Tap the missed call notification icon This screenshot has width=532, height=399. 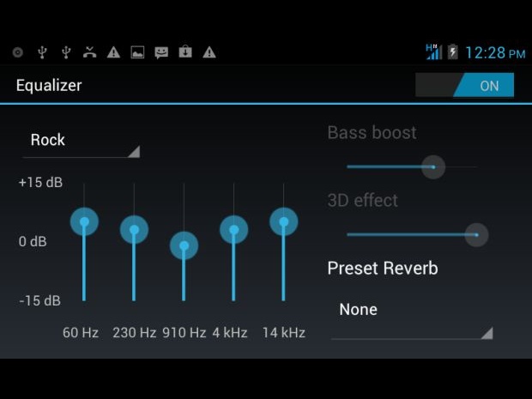[89, 52]
